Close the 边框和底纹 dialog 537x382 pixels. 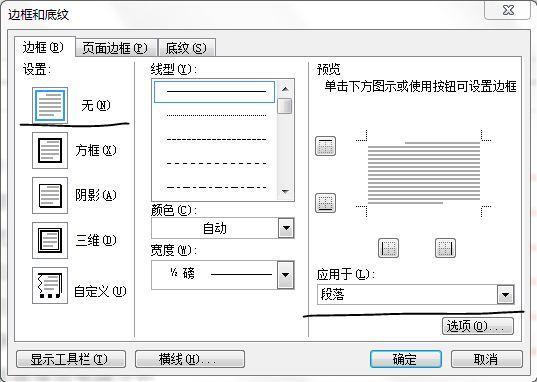508,10
